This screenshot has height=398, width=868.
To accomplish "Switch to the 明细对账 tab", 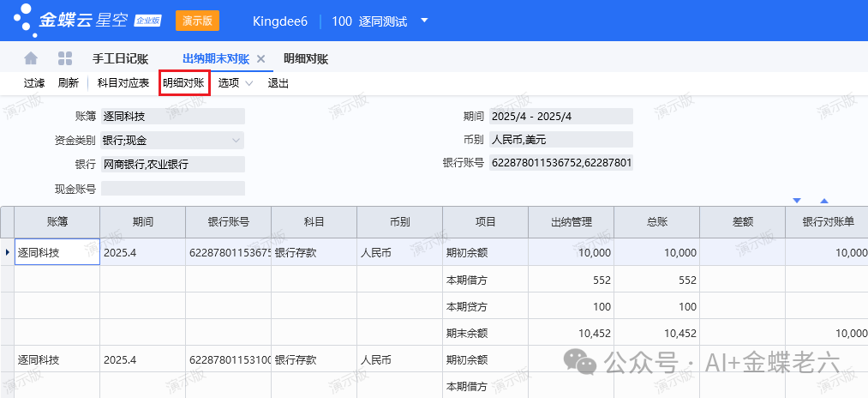I will [306, 59].
